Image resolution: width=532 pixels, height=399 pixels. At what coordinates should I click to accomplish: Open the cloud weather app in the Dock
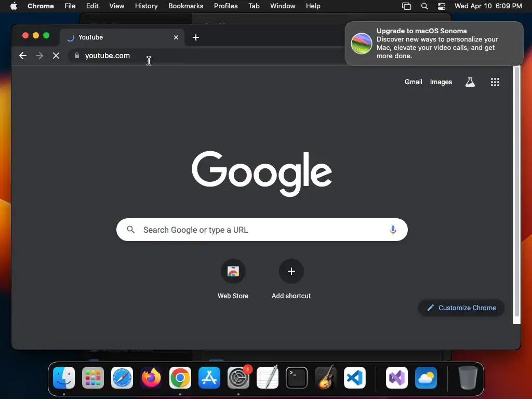[426, 378]
